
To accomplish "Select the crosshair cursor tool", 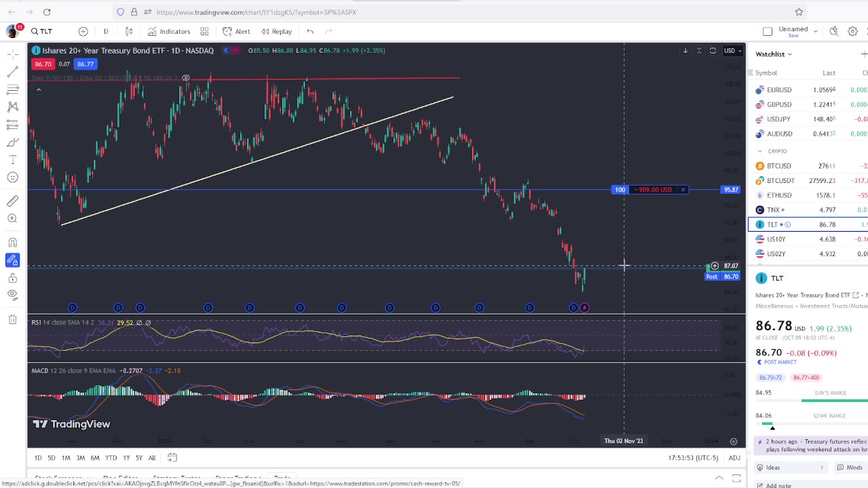I will tap(12, 54).
